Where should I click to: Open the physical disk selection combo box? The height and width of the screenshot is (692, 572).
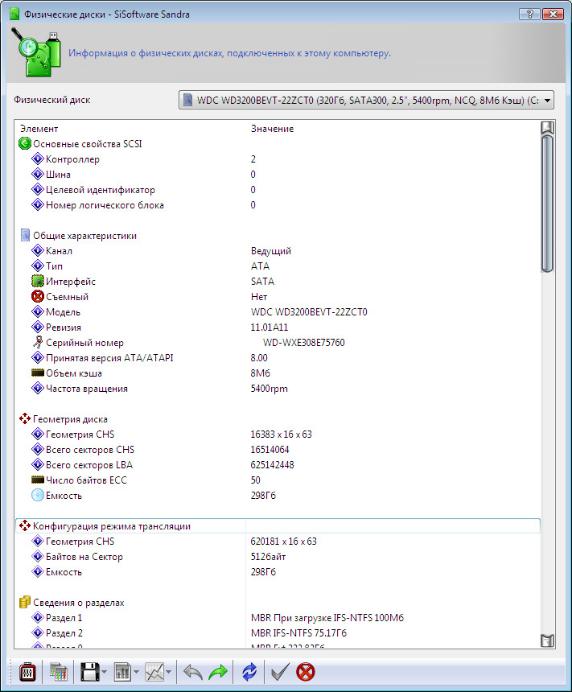point(366,100)
